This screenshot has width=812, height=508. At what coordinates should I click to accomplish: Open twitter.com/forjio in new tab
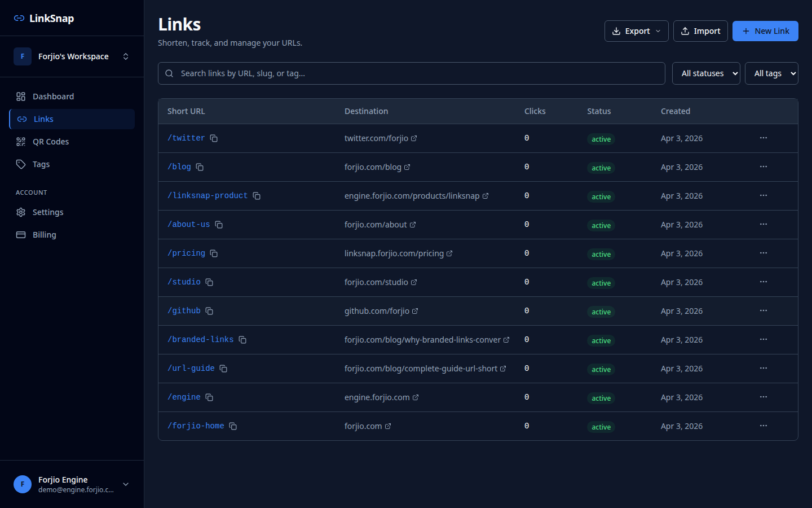click(x=414, y=137)
